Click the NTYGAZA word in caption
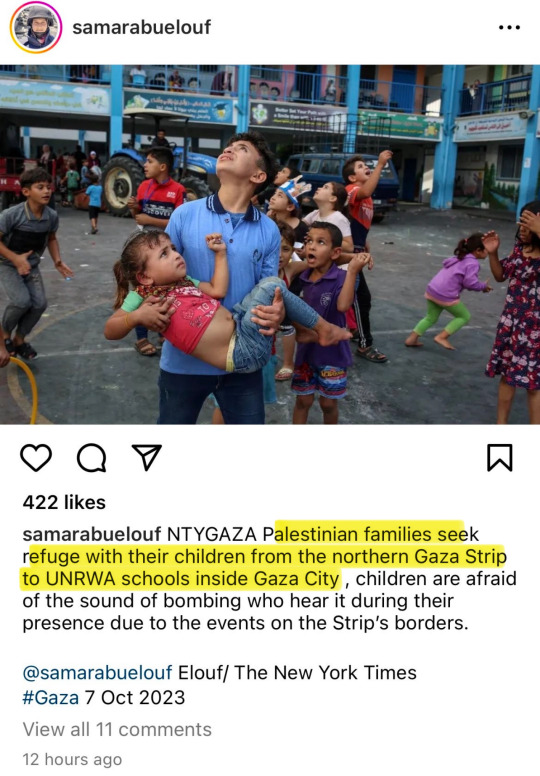Viewport: 540px width, 776px height. pos(212,534)
